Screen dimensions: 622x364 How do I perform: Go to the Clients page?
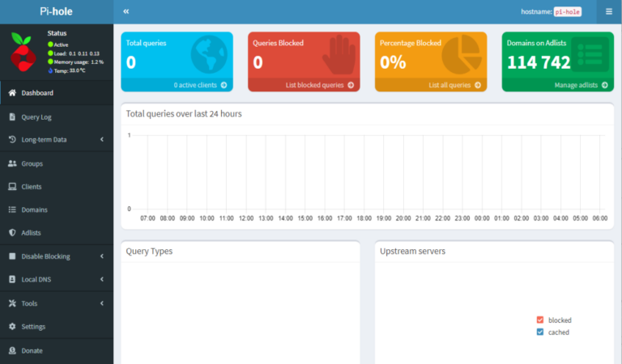pyautogui.click(x=57, y=187)
